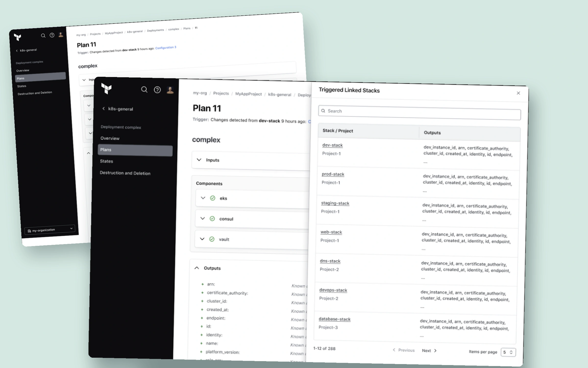The height and width of the screenshot is (368, 588).
Task: Open the dev-stack link
Action: point(332,145)
